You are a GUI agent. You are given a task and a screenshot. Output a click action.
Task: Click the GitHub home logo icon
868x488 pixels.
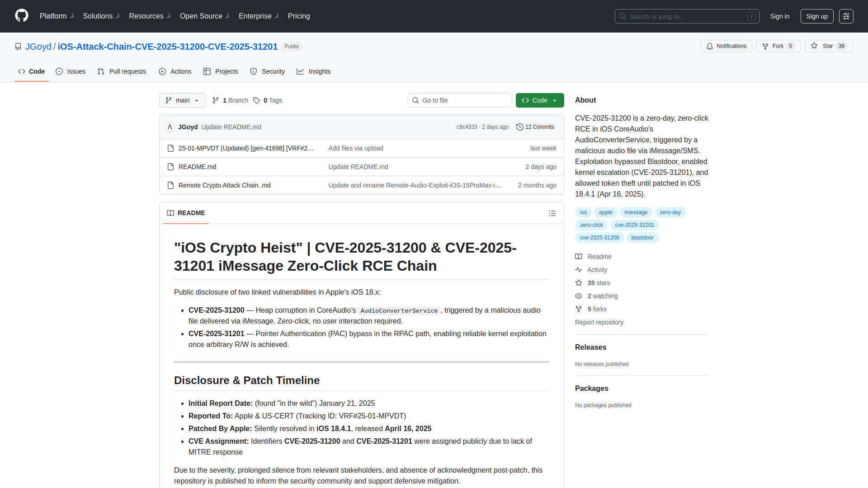pyautogui.click(x=21, y=16)
